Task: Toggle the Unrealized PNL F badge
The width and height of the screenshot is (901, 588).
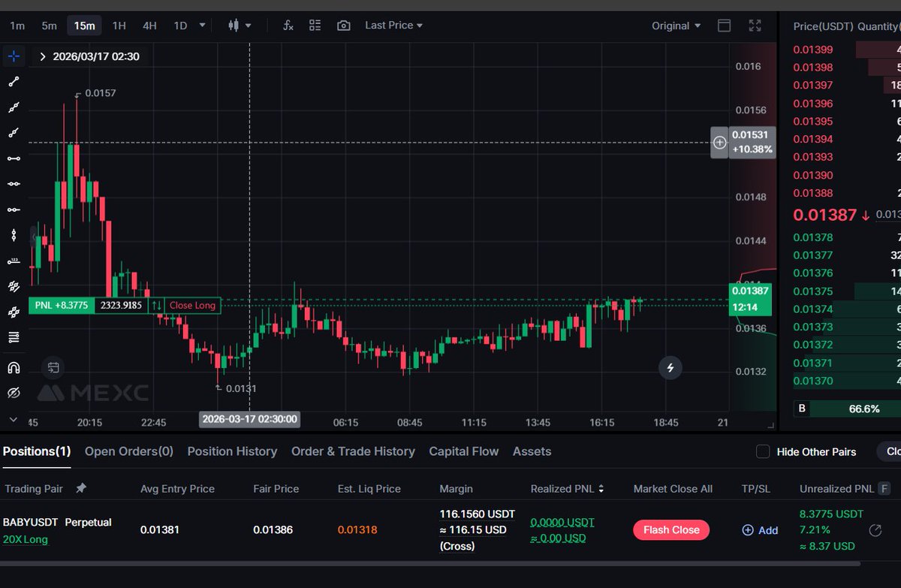Action: click(884, 489)
